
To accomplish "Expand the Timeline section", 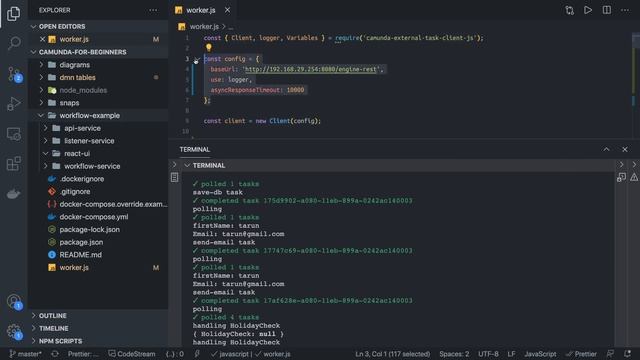I will 33,328.
